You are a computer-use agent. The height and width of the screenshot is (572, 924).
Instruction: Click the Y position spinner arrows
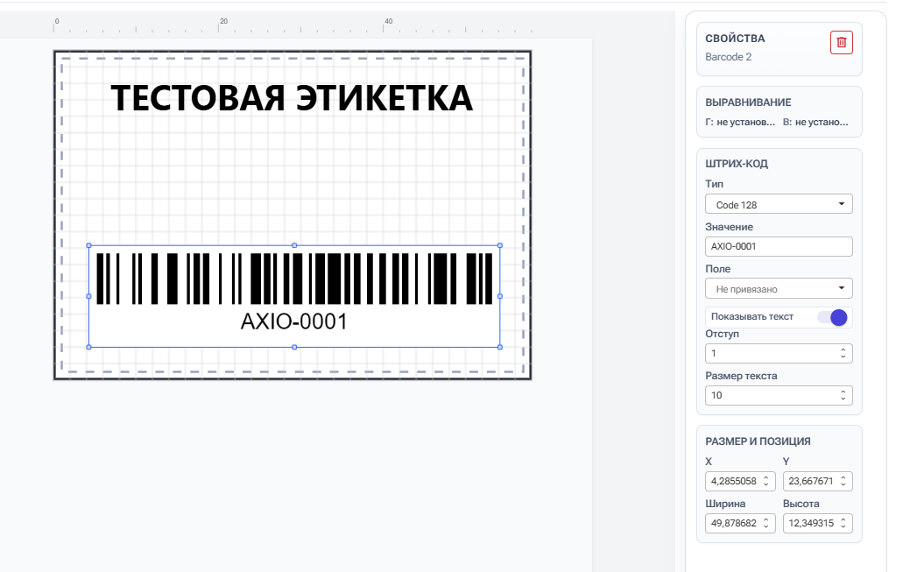843,481
